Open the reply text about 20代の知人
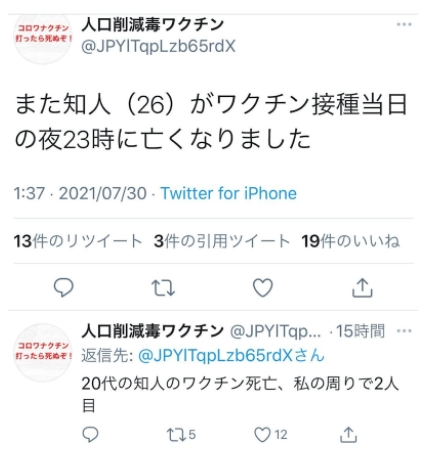Viewport: 429px width, 461px height. click(x=240, y=395)
